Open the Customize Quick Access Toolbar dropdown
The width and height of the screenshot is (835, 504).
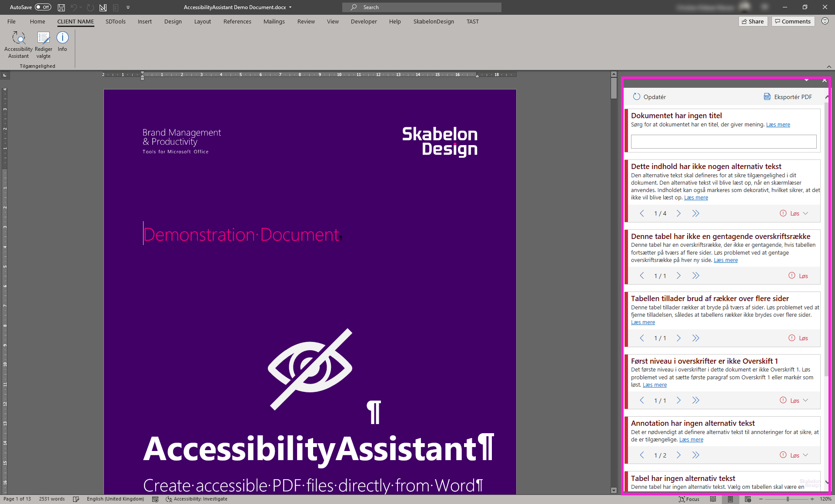point(128,7)
